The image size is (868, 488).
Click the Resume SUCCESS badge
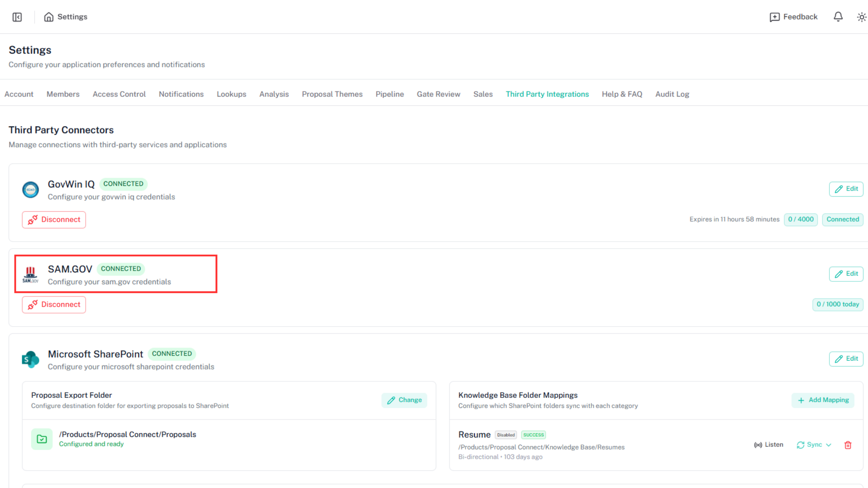click(534, 435)
